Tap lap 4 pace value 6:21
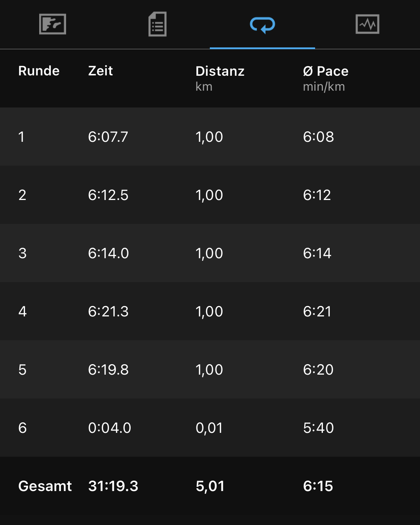The image size is (420, 525). pos(317,312)
